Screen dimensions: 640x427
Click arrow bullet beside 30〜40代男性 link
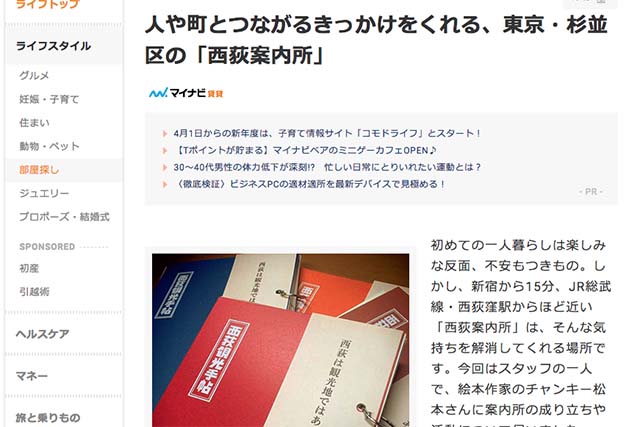[165, 167]
